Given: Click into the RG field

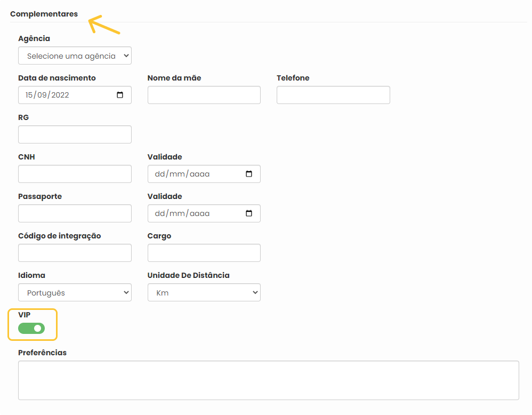Looking at the screenshot, I should 75,134.
